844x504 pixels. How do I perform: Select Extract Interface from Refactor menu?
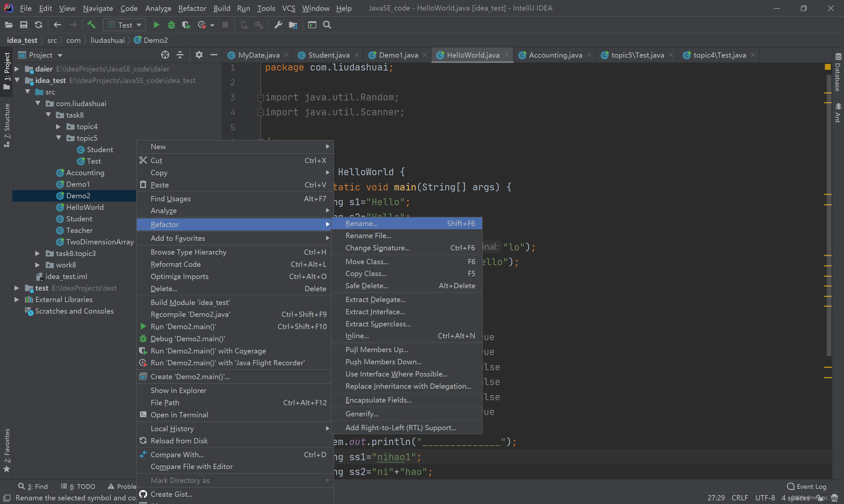click(x=375, y=311)
